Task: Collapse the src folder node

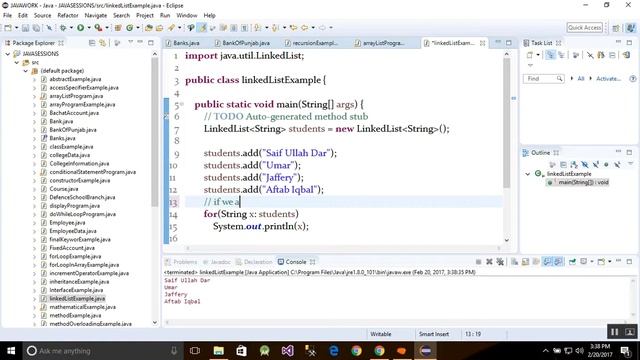Action: pyautogui.click(x=17, y=62)
